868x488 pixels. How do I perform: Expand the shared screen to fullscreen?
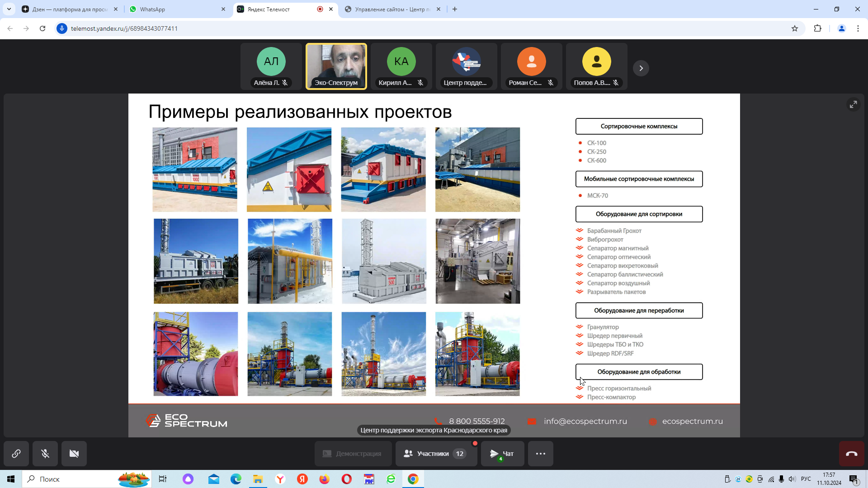(x=853, y=104)
